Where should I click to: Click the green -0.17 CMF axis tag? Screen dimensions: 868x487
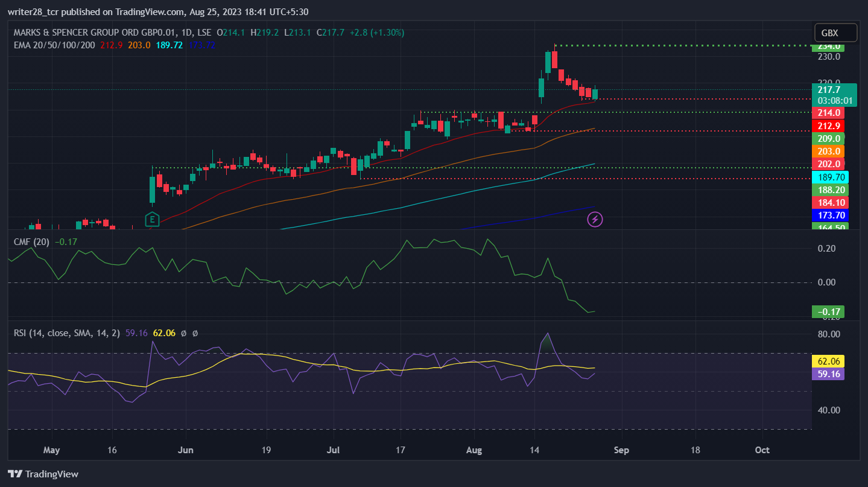[x=828, y=312]
